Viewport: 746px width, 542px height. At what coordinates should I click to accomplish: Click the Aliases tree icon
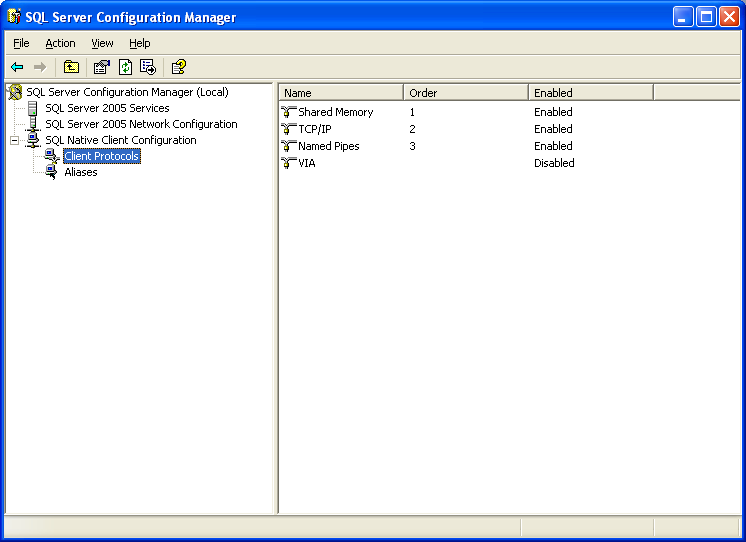pyautogui.click(x=52, y=172)
